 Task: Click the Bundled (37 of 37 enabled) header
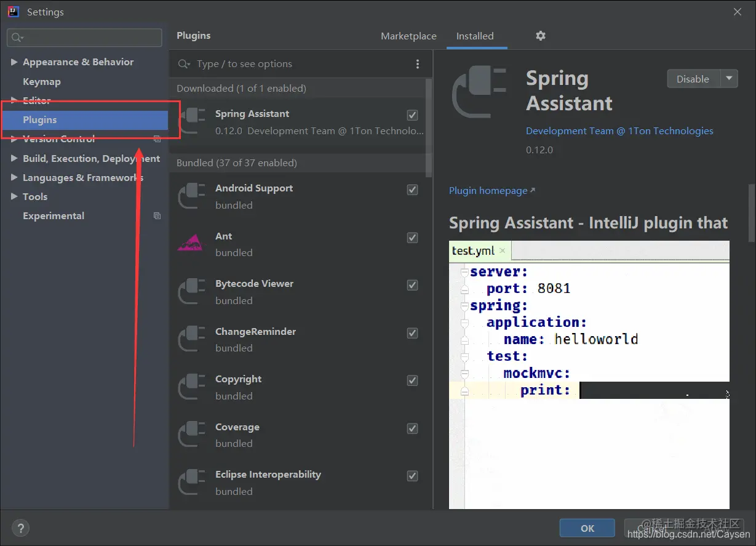[237, 163]
